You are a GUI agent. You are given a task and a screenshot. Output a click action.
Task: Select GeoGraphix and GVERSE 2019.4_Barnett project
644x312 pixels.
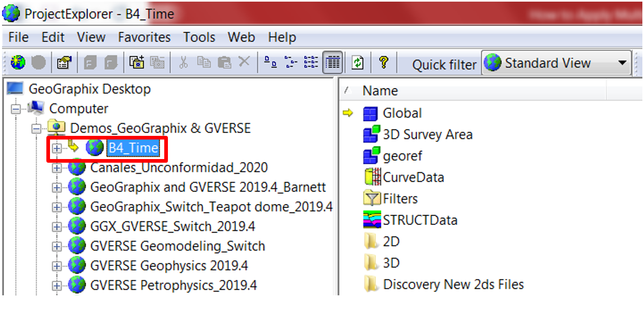click(208, 187)
